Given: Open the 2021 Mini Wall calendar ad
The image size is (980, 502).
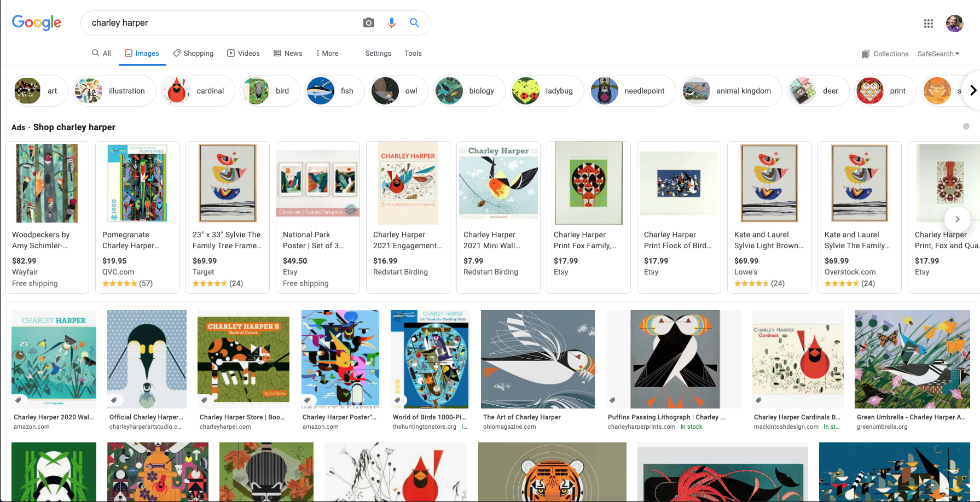Looking at the screenshot, I should [x=498, y=217].
